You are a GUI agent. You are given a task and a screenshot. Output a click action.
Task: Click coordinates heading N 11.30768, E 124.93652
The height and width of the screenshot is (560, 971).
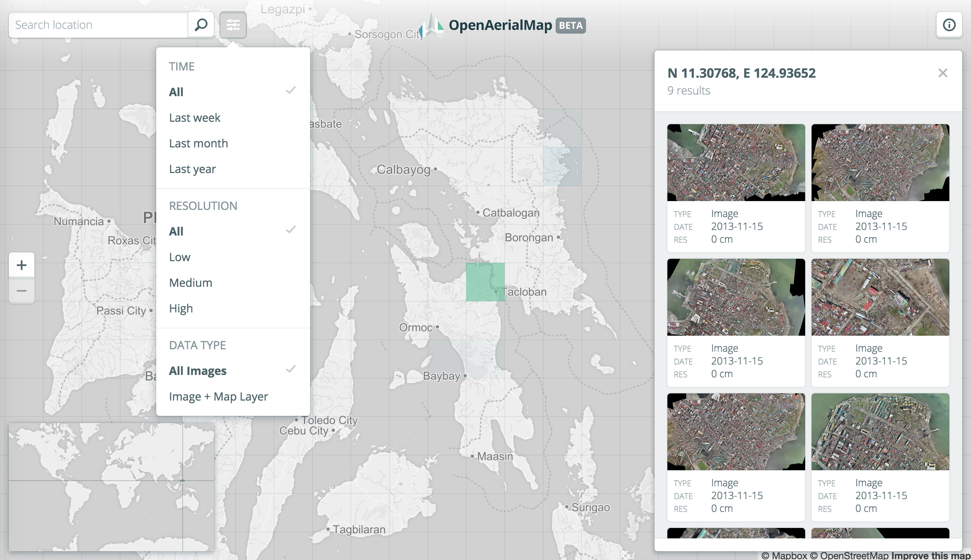pyautogui.click(x=741, y=73)
